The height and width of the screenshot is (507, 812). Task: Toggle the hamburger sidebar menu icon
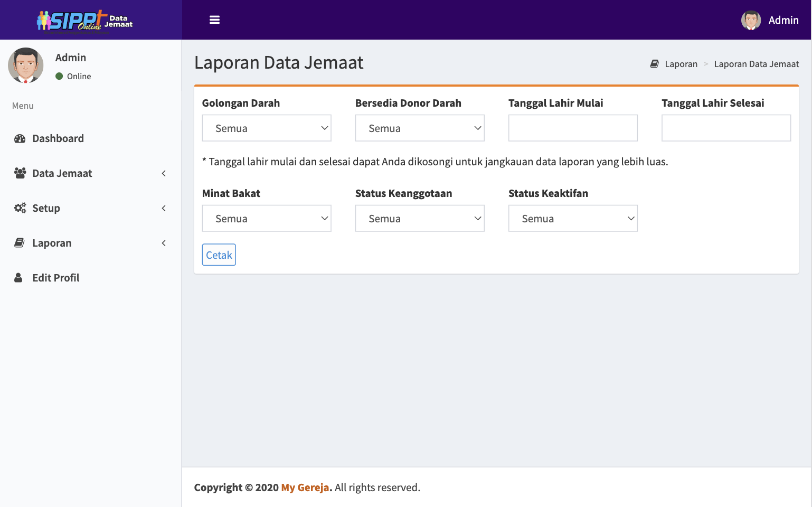coord(214,20)
